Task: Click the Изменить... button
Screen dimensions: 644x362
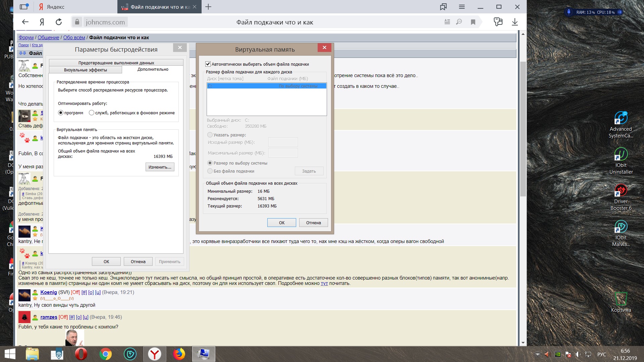Action: [x=160, y=167]
